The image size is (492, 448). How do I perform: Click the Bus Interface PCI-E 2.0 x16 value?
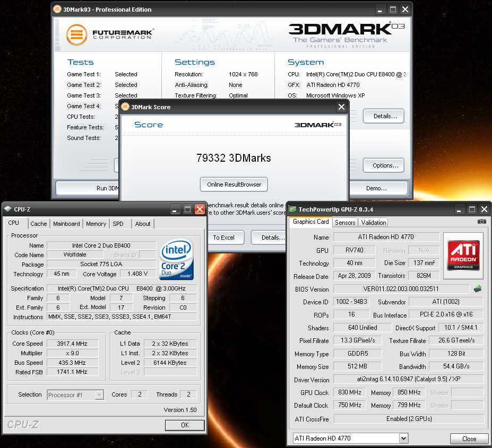(446, 314)
